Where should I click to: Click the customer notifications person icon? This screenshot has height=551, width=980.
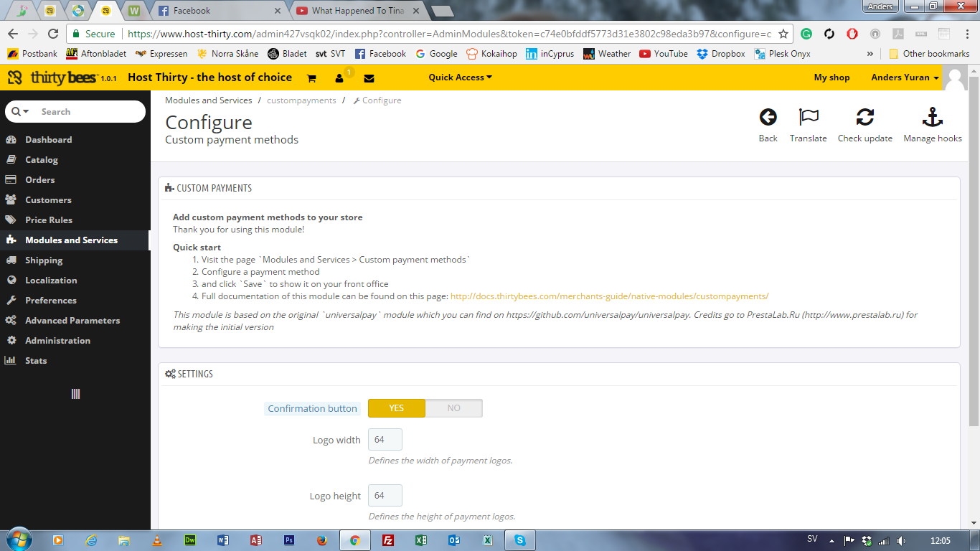[x=339, y=78]
